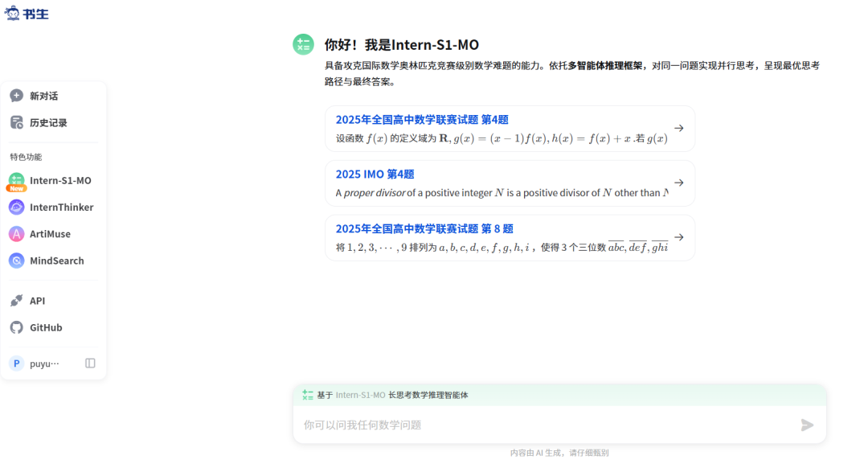The height and width of the screenshot is (460, 868).
Task: Click the 书生 logo icon
Action: tap(12, 14)
